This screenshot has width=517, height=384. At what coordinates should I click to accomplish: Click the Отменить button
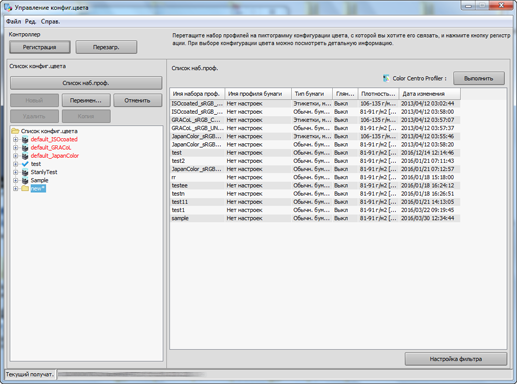138,100
